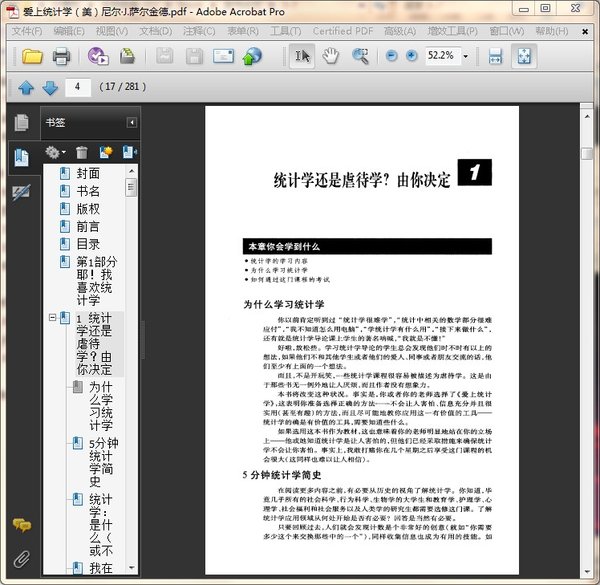Image resolution: width=600 pixels, height=585 pixels.
Task: Collapse the chapter 1 bookmark tree
Action: click(51, 318)
